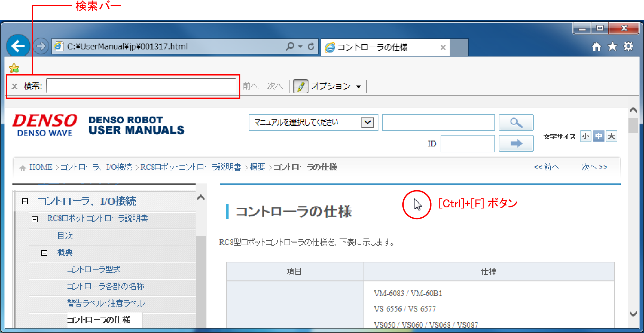Click the add to favorites bar icon
The image size is (644, 333).
pos(14,68)
